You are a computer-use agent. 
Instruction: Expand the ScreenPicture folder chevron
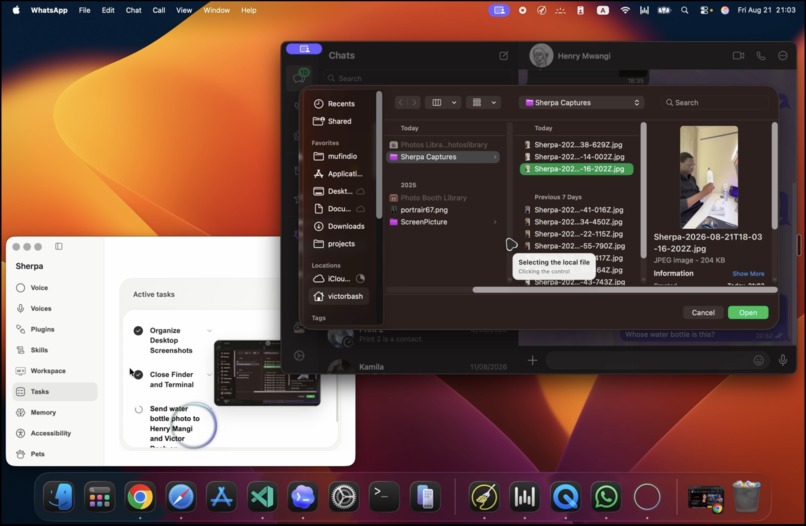point(495,222)
